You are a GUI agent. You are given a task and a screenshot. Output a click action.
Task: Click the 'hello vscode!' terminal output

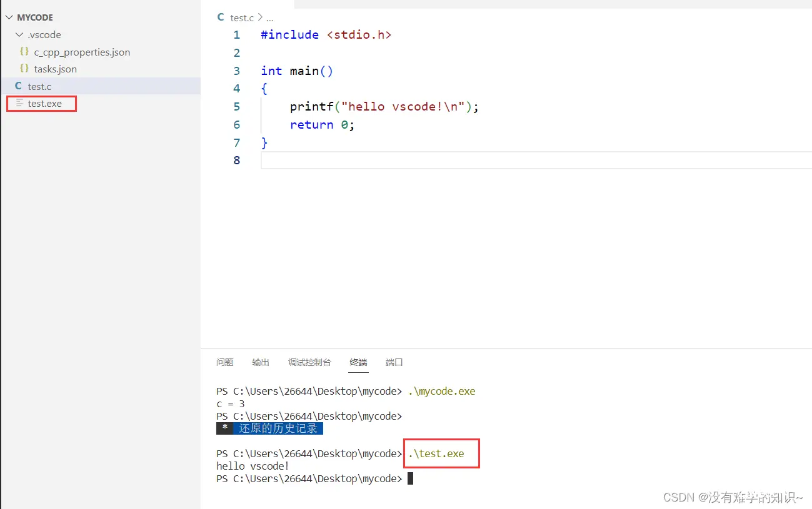(x=253, y=467)
